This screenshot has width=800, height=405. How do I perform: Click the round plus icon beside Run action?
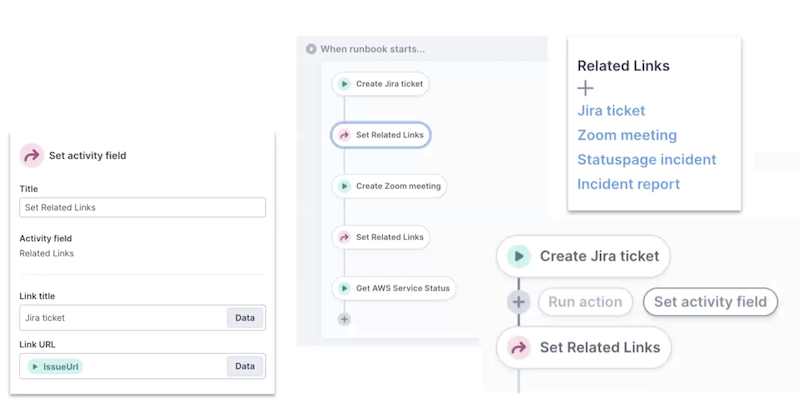coord(518,302)
